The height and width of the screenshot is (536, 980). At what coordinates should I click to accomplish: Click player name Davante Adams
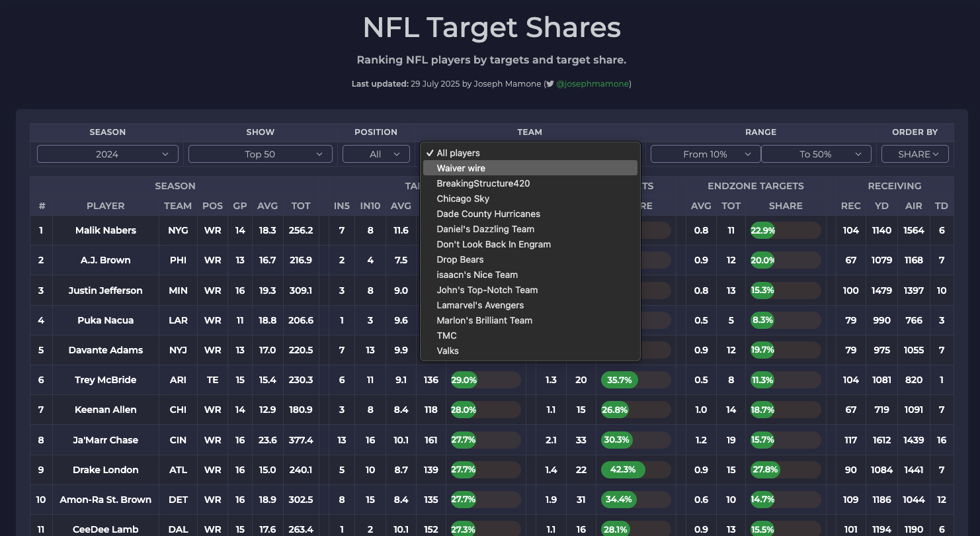106,350
